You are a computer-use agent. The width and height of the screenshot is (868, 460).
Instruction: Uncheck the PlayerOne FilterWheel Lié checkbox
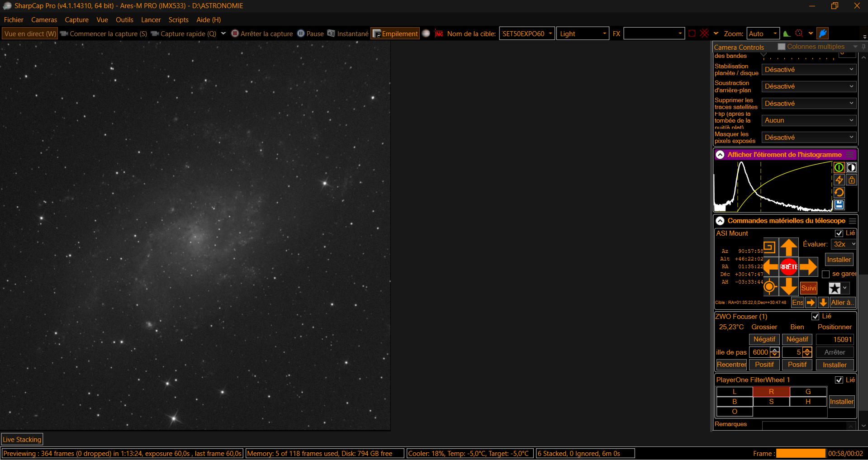pos(839,380)
